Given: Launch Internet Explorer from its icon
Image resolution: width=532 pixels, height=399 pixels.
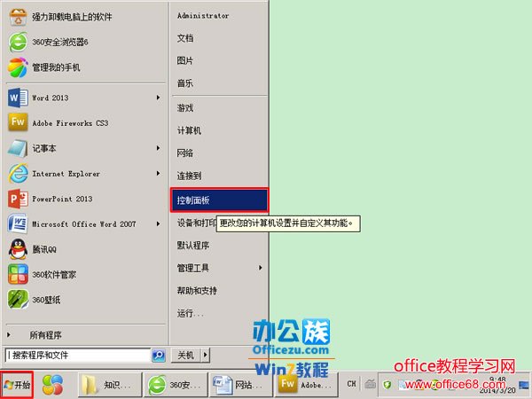Looking at the screenshot, I should (x=18, y=174).
